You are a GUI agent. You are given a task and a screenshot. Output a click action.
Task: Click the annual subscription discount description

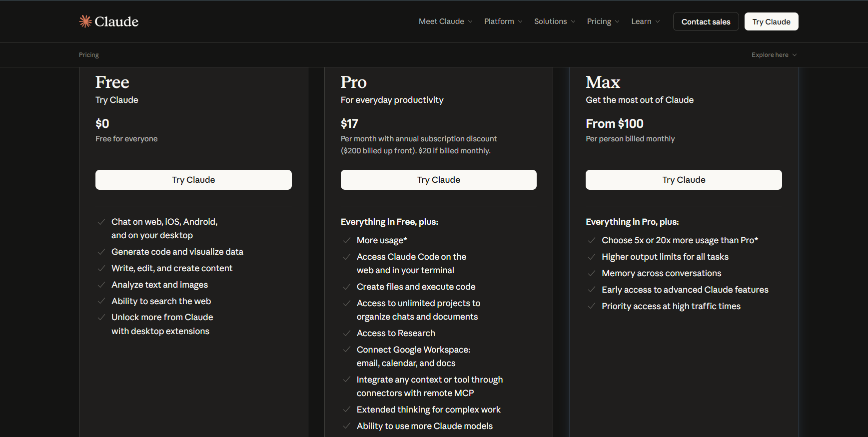[419, 145]
